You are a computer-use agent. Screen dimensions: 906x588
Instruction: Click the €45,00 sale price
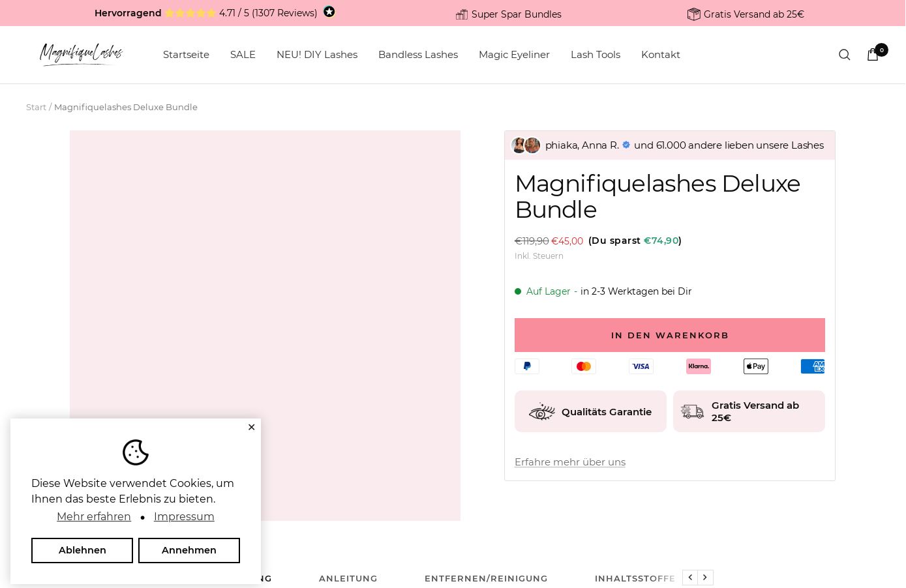tap(567, 241)
